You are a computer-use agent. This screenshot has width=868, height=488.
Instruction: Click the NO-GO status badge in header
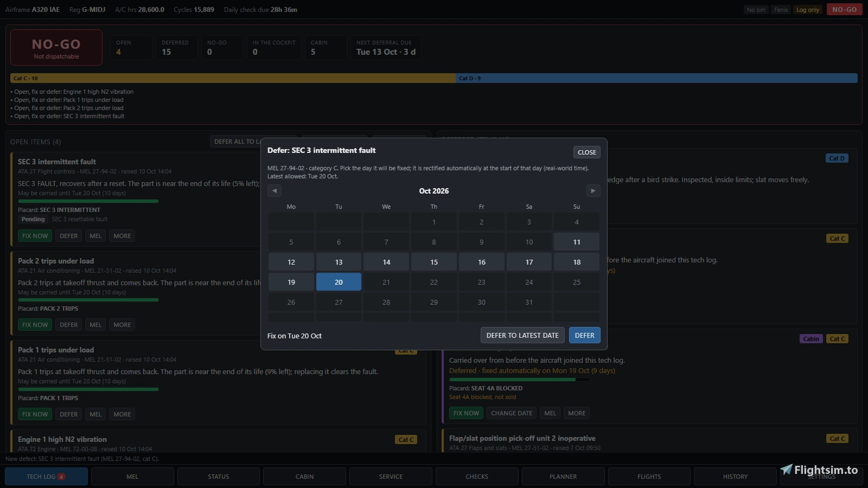click(x=844, y=10)
